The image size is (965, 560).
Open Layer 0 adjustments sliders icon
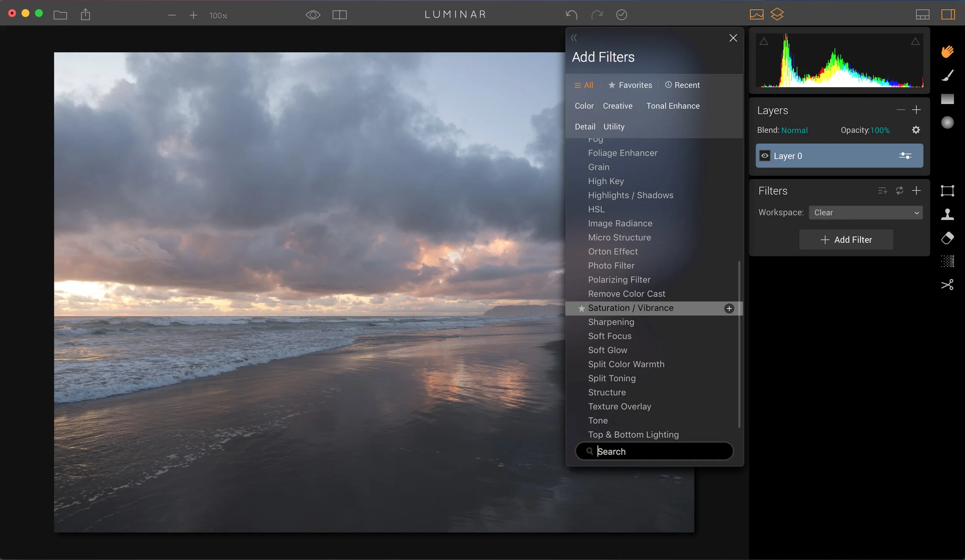(905, 156)
